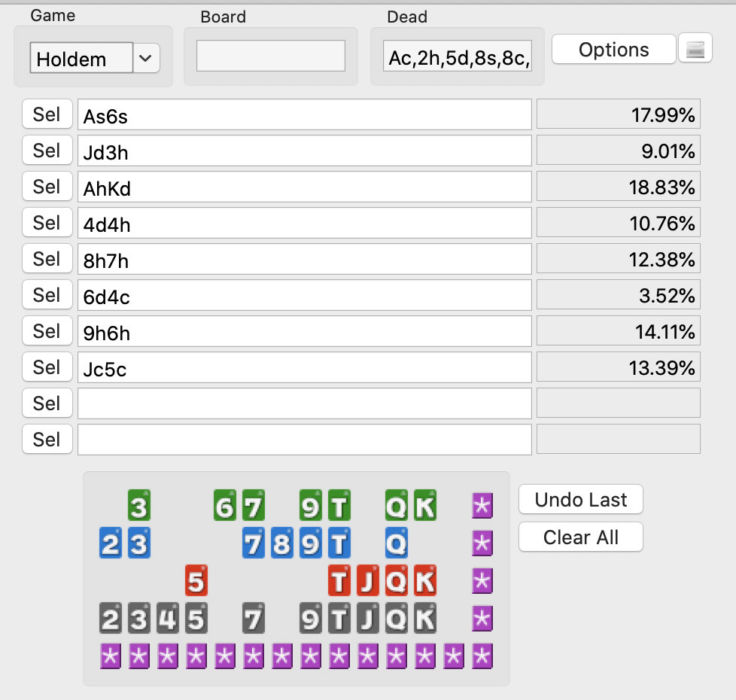Select the red Jack of hearts card
This screenshot has height=700, width=736.
[x=368, y=580]
